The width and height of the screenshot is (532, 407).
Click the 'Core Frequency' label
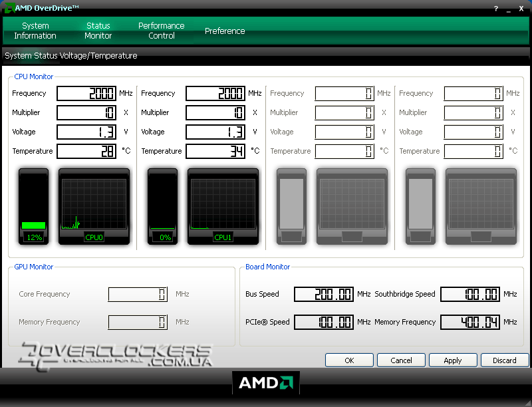[45, 294]
